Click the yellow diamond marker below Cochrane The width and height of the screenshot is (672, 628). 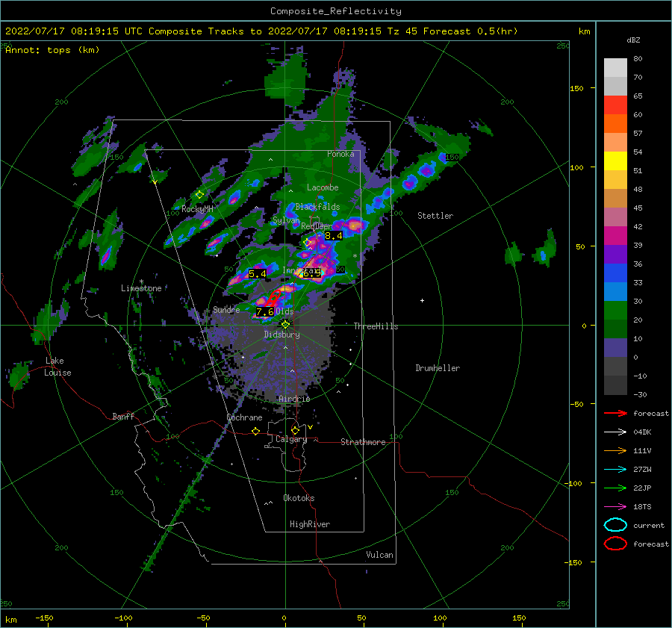point(256,431)
